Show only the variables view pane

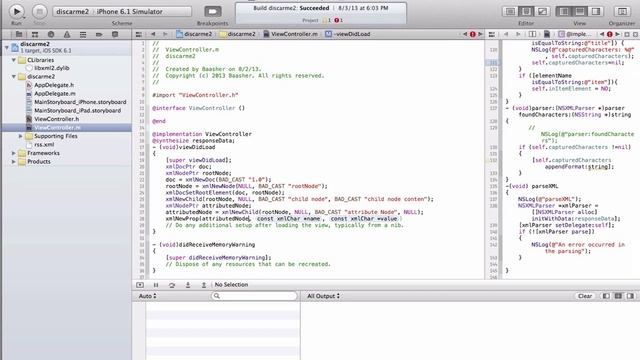click(606, 296)
